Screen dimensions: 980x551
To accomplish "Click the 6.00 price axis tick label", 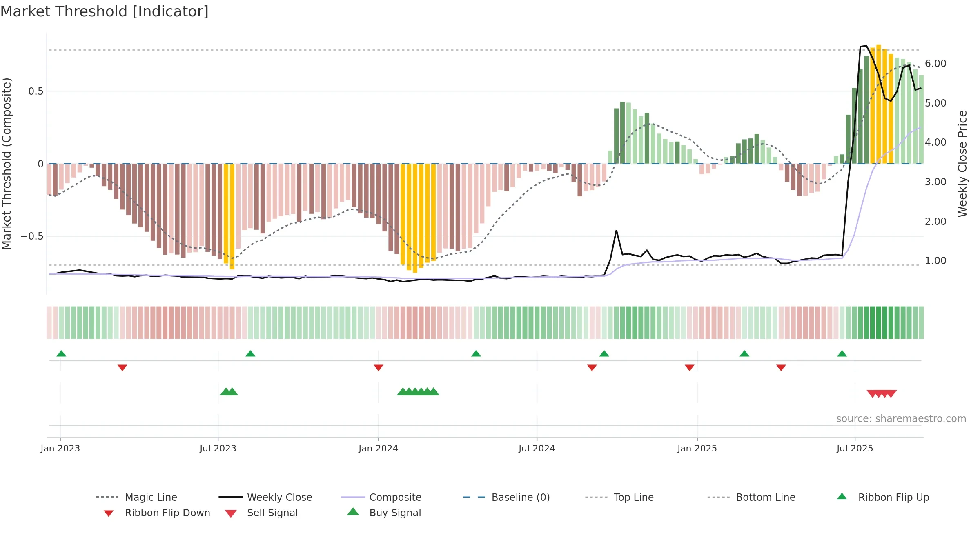I will point(936,64).
